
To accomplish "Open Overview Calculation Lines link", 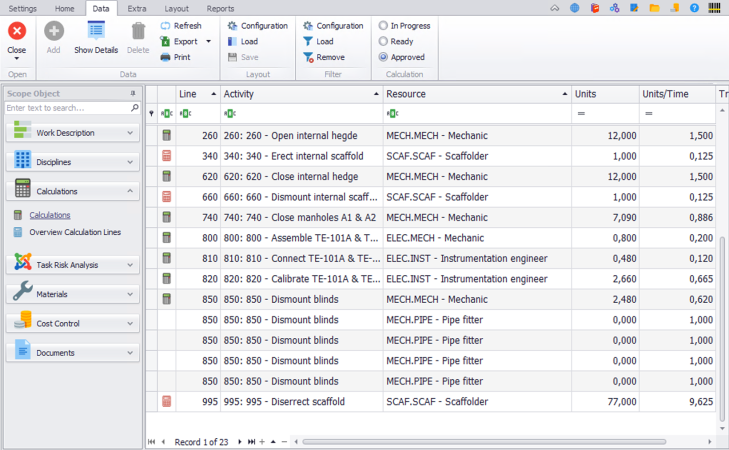I will click(75, 232).
